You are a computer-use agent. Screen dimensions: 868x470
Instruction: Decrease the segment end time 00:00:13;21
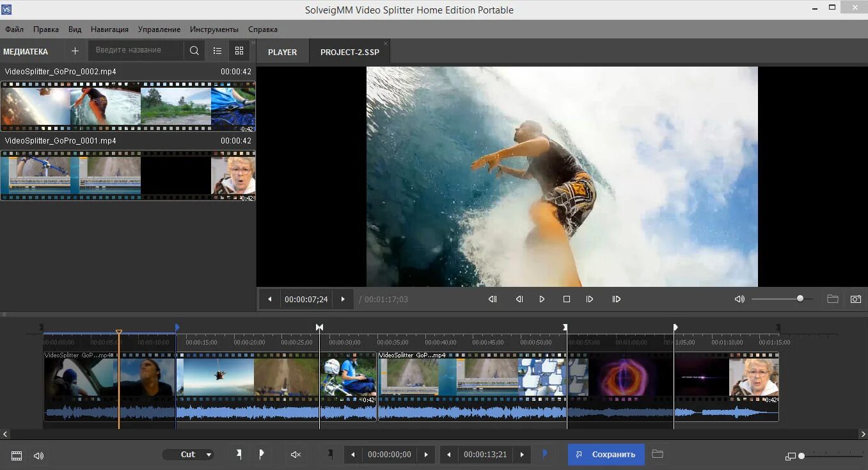pos(449,455)
